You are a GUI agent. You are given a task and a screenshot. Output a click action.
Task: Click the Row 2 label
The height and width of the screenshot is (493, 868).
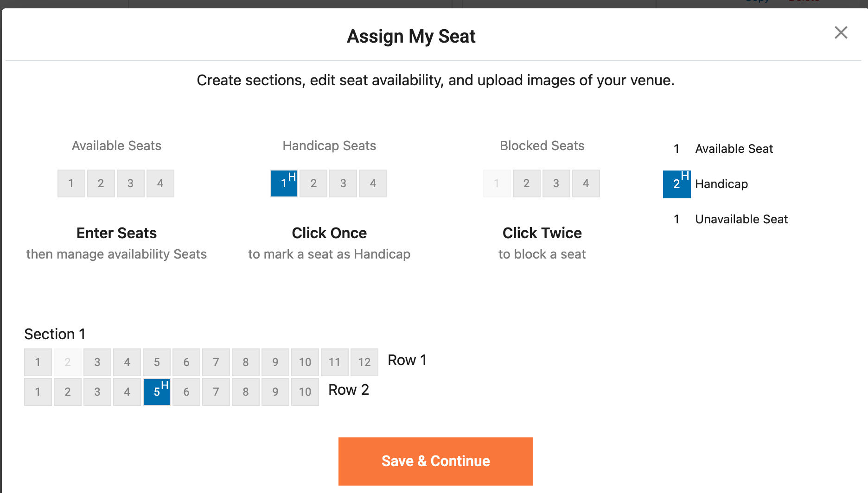348,390
